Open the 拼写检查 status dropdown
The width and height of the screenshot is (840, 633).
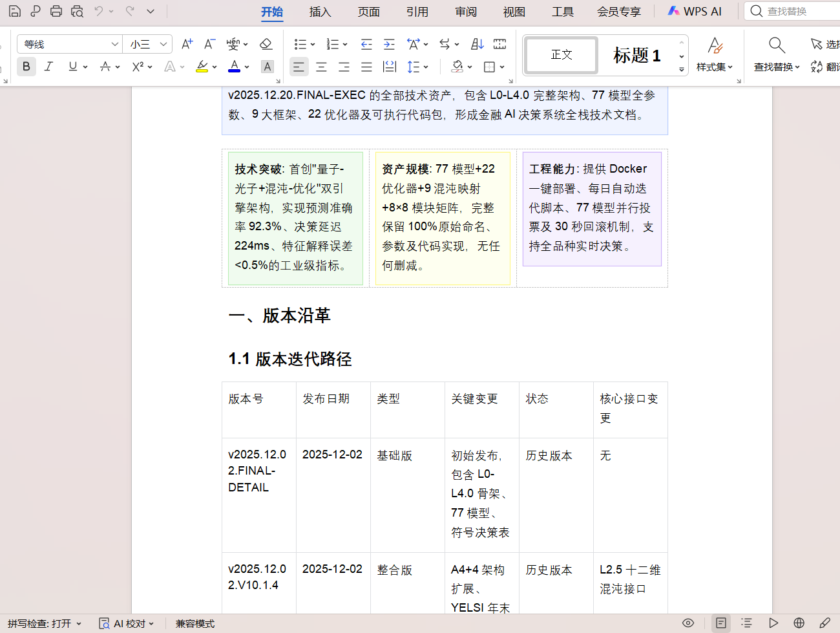point(45,623)
